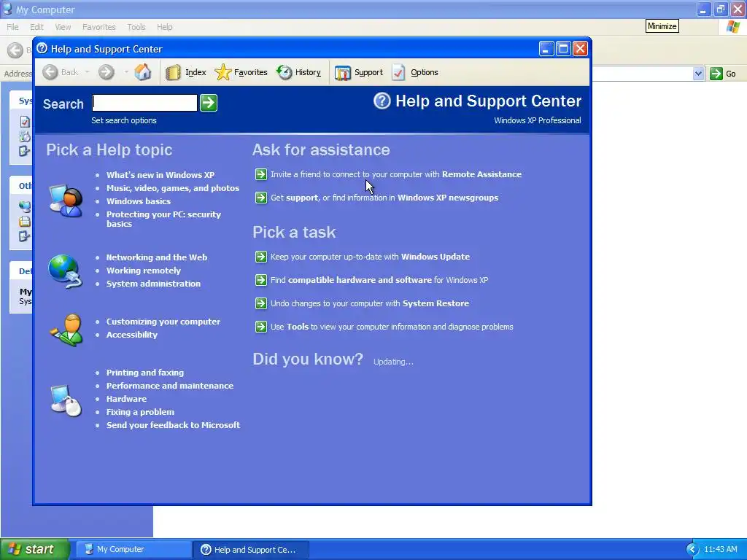
Task: Open the Support icon in Help toolbar
Action: click(x=343, y=73)
